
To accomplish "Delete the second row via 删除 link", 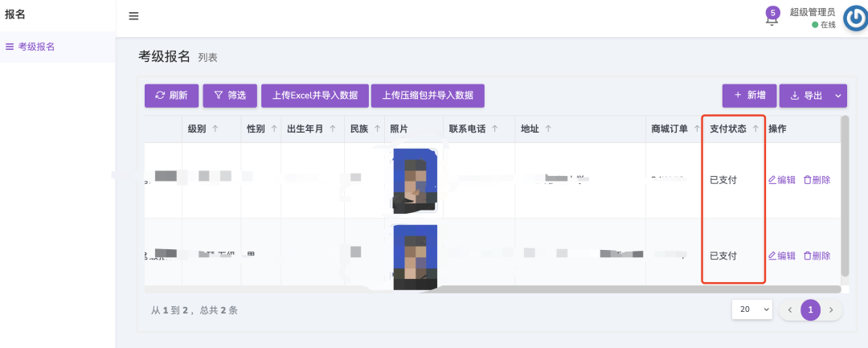I will pyautogui.click(x=817, y=256).
